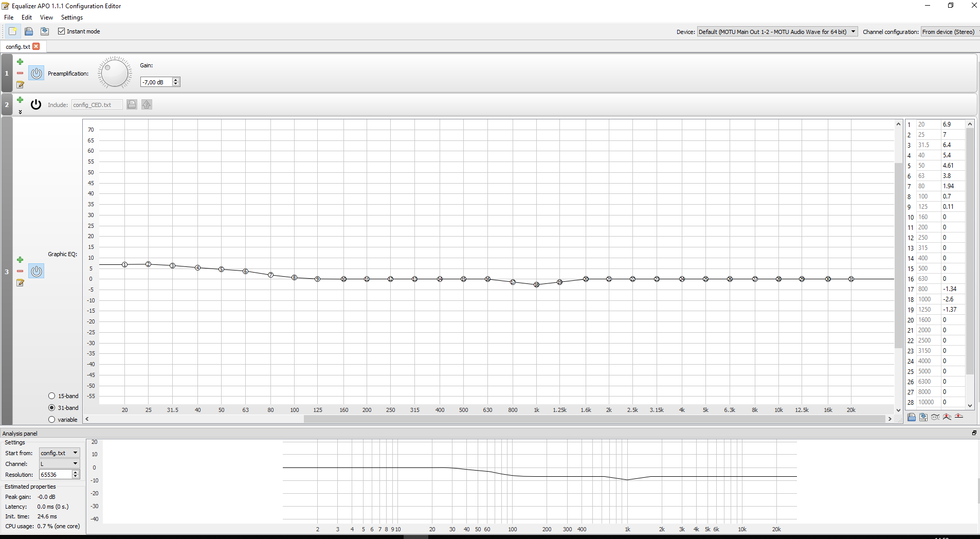Viewport: 980px width, 539px height.
Task: Click the Gain value field
Action: (x=156, y=82)
